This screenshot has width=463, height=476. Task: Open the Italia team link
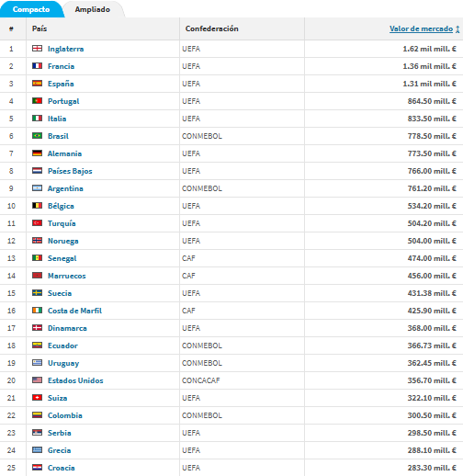[x=57, y=119]
